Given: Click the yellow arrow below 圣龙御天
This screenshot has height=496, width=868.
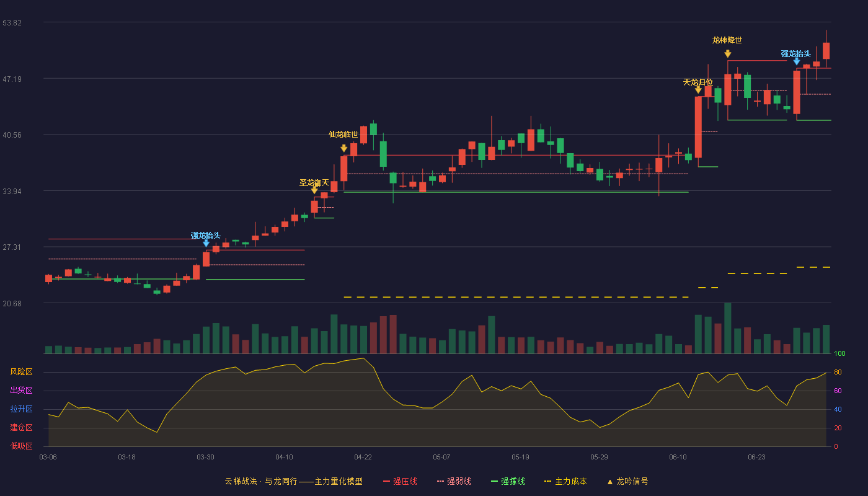Looking at the screenshot, I should click(314, 190).
